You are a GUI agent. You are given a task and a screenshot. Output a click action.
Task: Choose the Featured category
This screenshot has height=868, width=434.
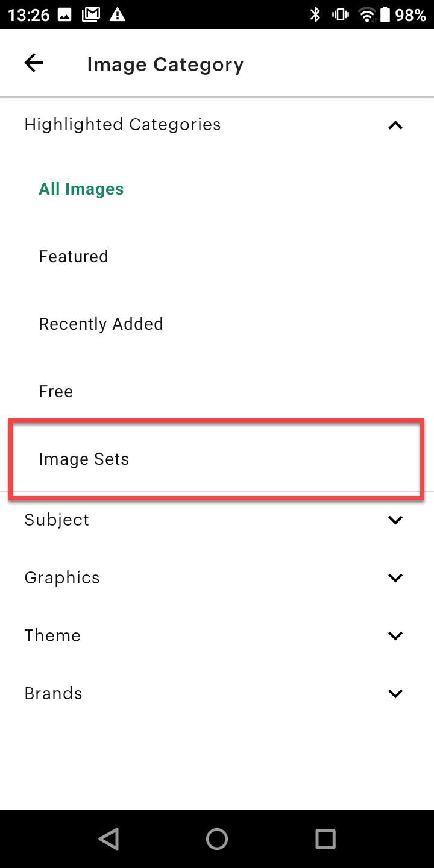(x=74, y=257)
